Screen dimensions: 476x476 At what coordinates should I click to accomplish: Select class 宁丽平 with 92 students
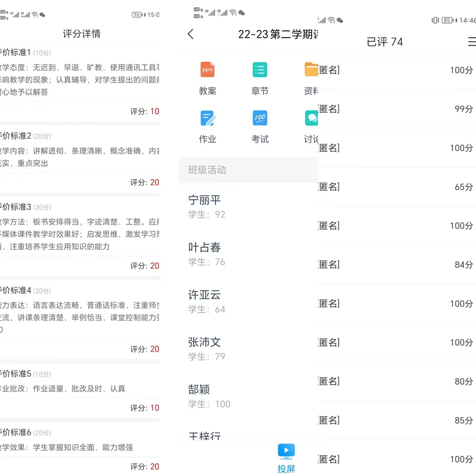pyautogui.click(x=207, y=206)
